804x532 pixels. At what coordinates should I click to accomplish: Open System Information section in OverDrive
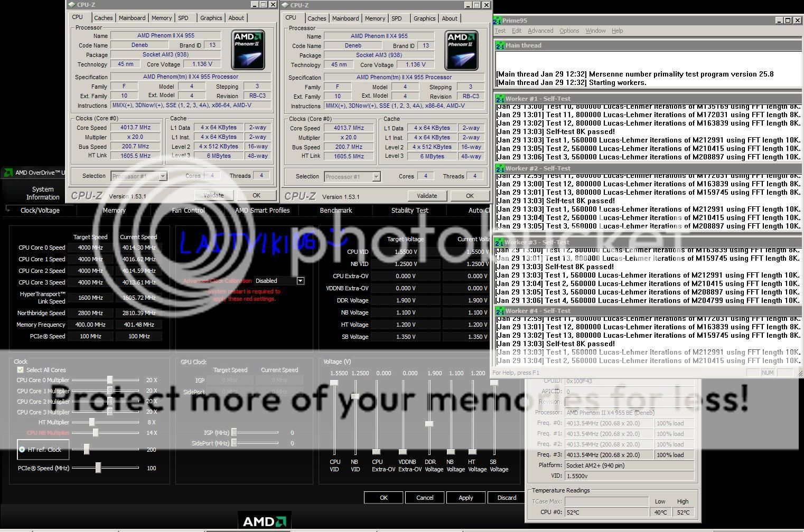click(x=43, y=193)
